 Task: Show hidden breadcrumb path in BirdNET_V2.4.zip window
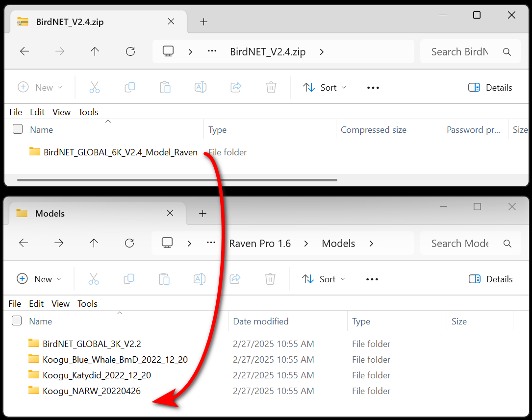pyautogui.click(x=212, y=51)
